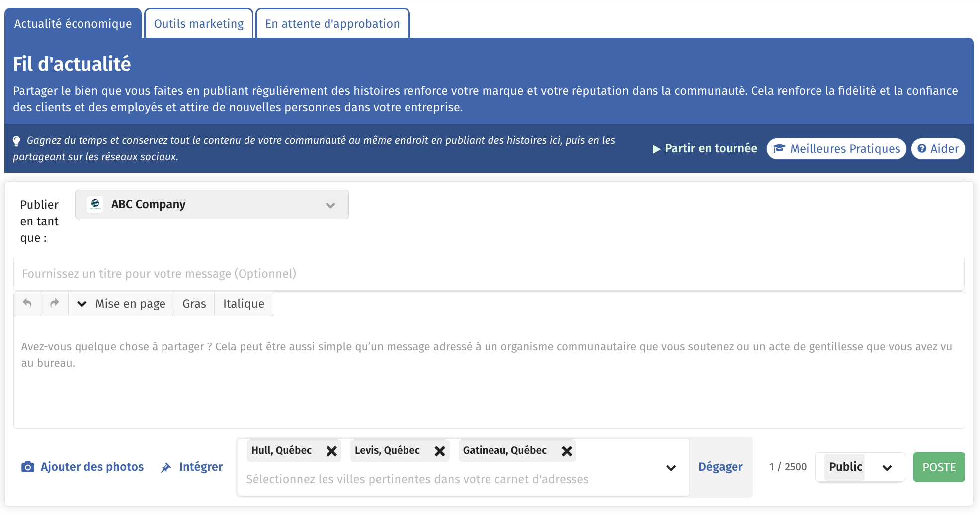
Task: Click the 1 / 2500 character counter
Action: pyautogui.click(x=788, y=467)
